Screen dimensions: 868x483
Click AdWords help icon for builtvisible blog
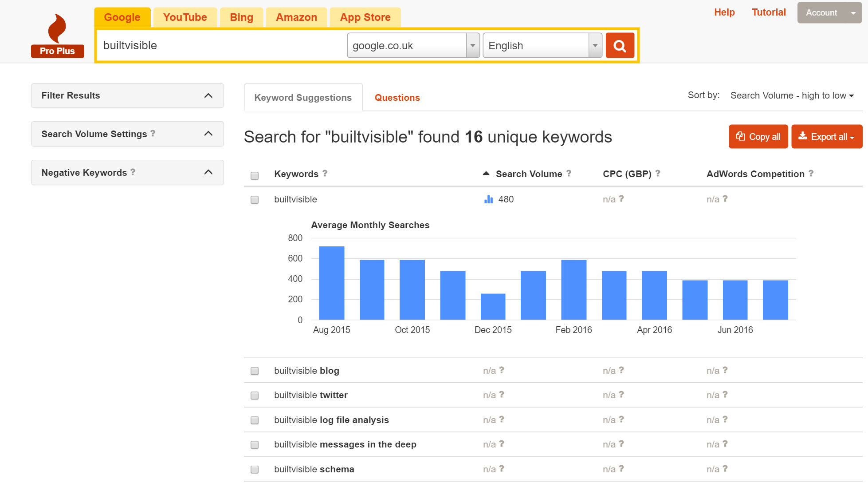point(725,370)
